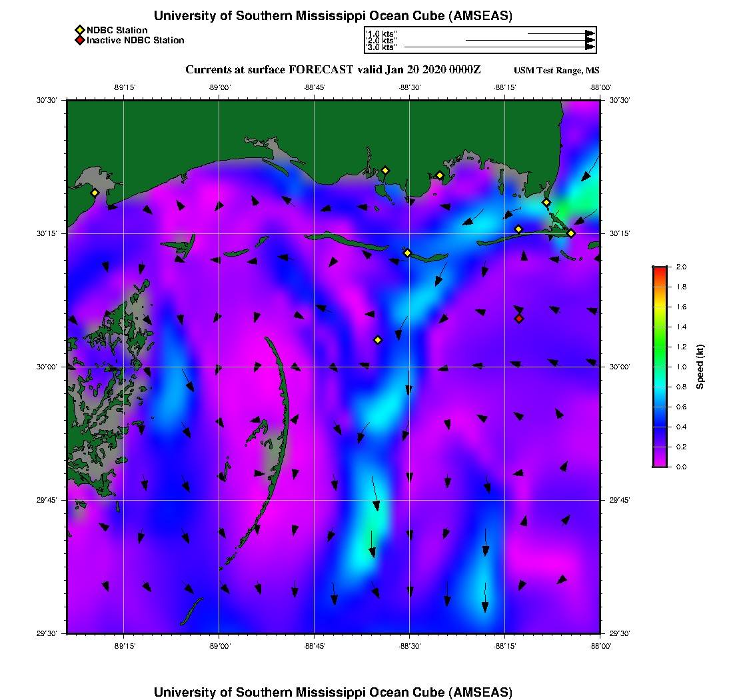The width and height of the screenshot is (733, 700).
Task: Pick the easternmost yellow station on the 30°15' line
Action: click(x=571, y=233)
